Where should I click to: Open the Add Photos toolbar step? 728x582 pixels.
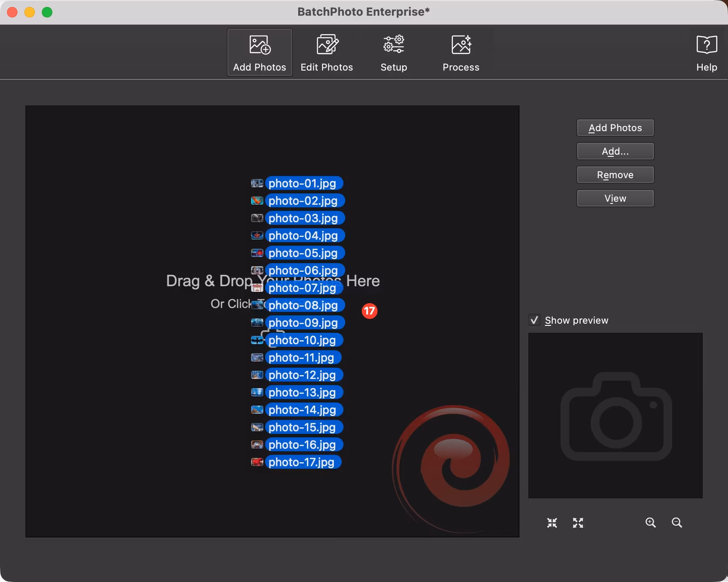point(259,53)
